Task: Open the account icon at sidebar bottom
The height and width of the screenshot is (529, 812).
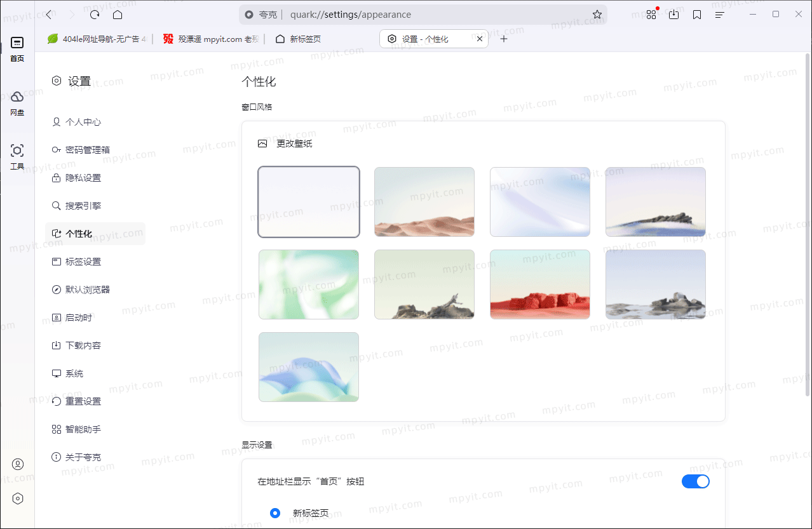Action: pyautogui.click(x=17, y=464)
